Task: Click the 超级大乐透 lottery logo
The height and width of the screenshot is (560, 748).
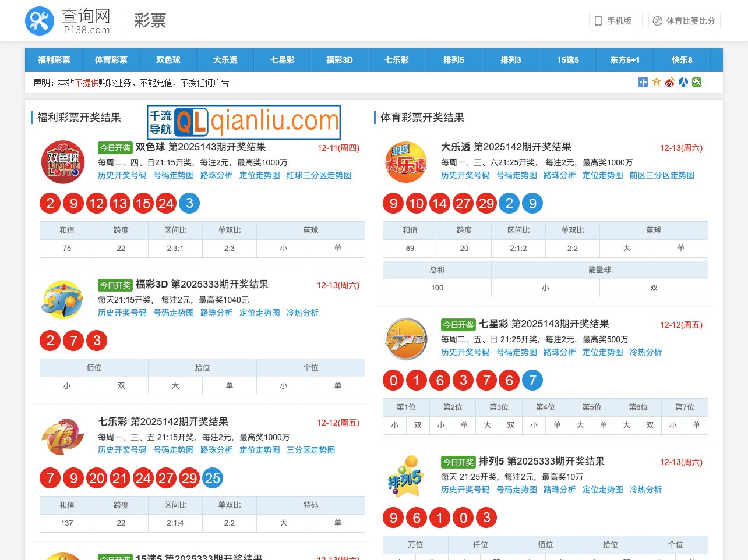Action: [405, 162]
